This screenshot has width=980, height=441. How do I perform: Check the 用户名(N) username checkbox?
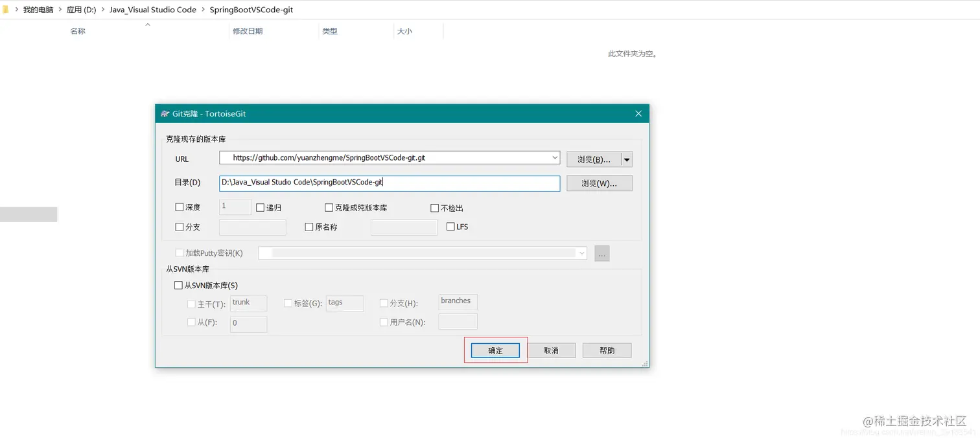coord(384,322)
